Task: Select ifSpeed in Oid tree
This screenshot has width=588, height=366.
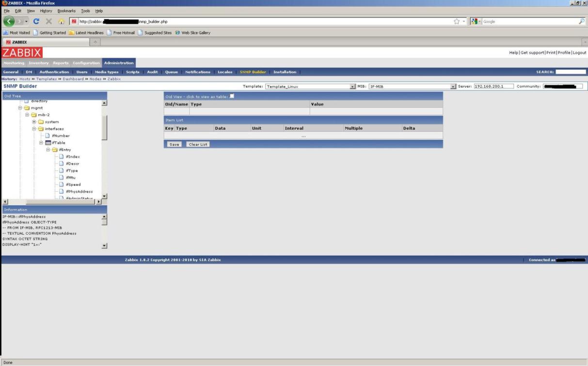Action: [73, 184]
